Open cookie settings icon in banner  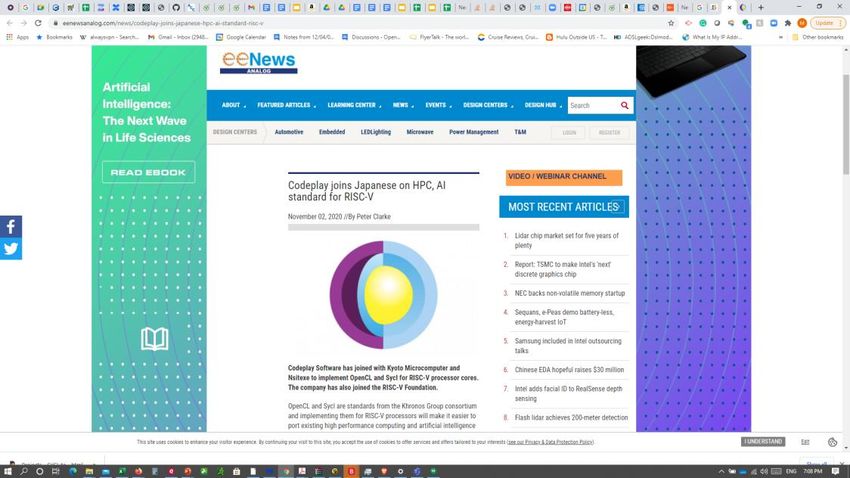pyautogui.click(x=833, y=442)
